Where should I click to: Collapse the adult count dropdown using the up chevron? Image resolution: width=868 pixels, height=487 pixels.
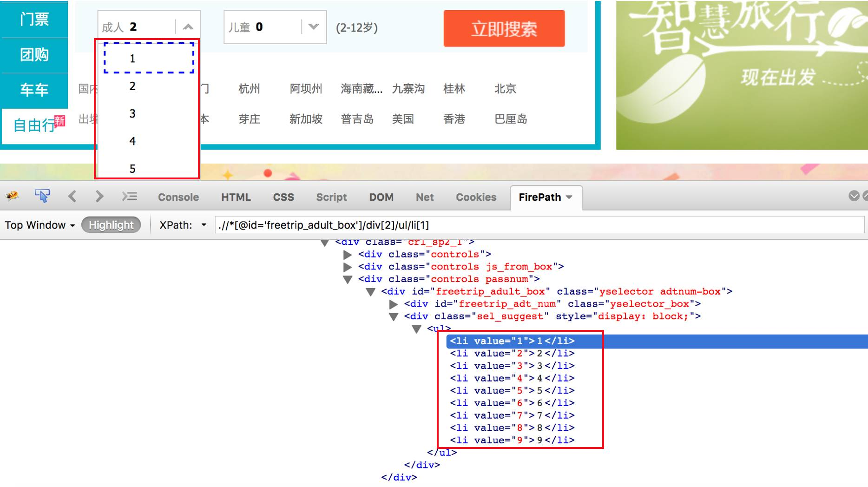188,26
